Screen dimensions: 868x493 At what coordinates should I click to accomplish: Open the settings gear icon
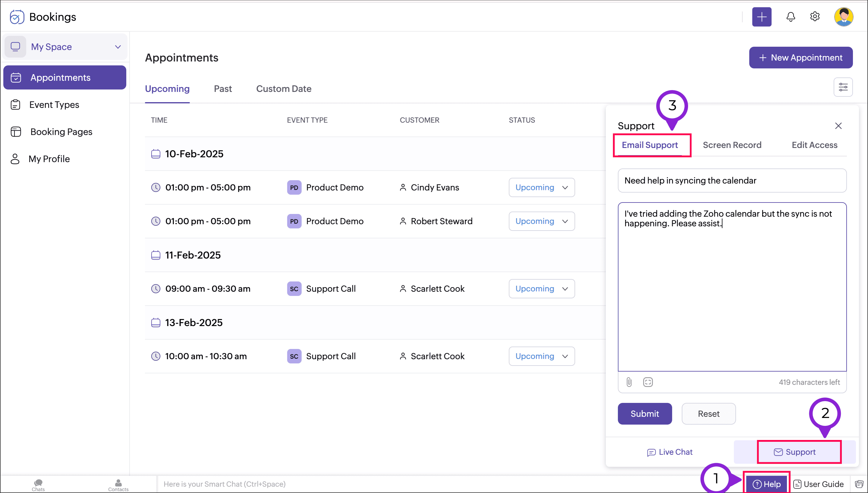point(815,17)
